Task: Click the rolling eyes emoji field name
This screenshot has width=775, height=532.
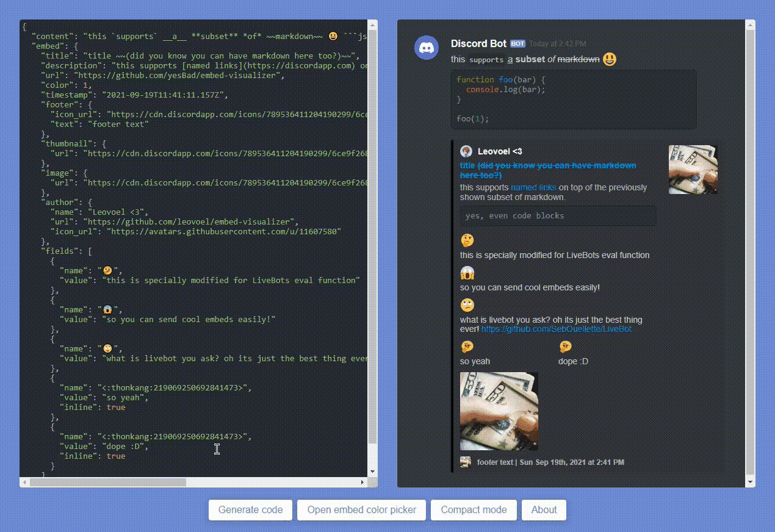Action: [x=467, y=305]
